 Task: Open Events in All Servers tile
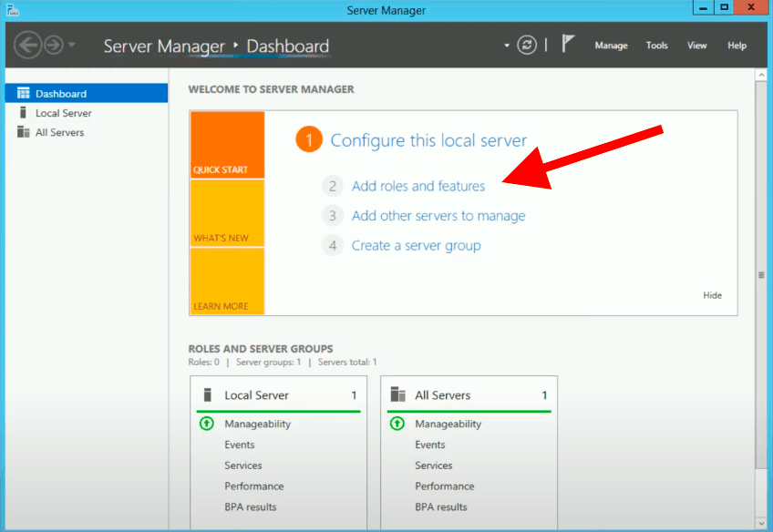(430, 445)
